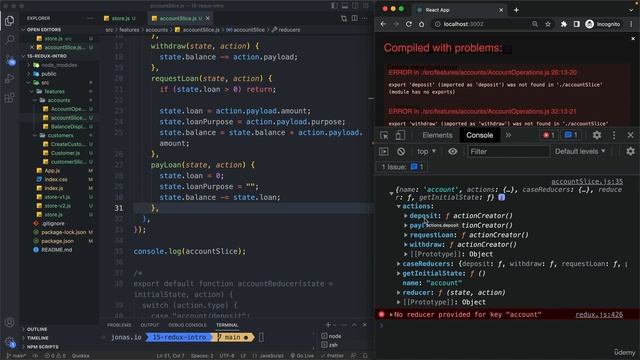Open store-v2.js in explorer
The width and height of the screenshot is (640, 360).
(x=57, y=206)
